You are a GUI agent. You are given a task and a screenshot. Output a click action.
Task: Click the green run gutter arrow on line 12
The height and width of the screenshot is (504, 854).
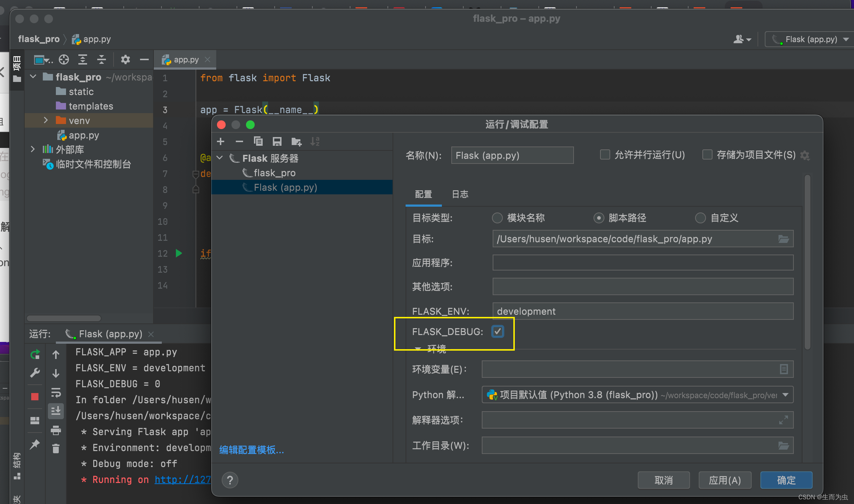tap(178, 253)
